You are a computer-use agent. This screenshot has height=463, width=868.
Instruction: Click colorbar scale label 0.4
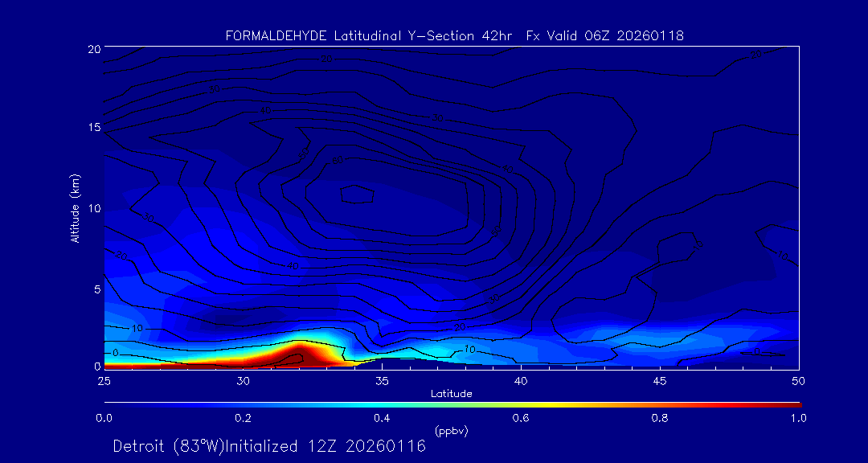[x=382, y=418]
